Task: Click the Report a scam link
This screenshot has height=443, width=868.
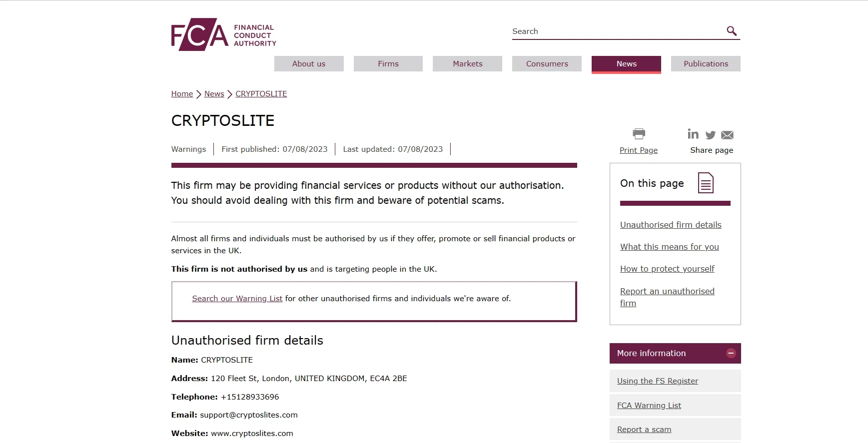Action: click(x=644, y=430)
